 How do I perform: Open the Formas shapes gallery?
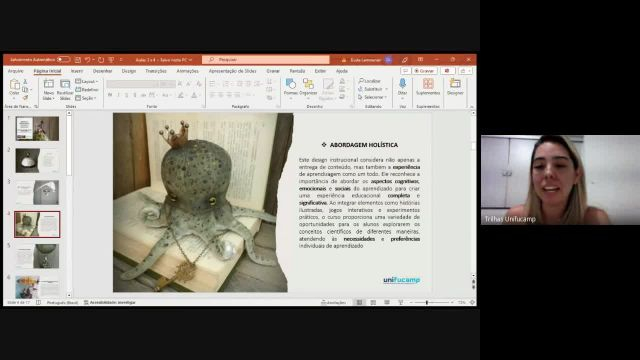(291, 88)
